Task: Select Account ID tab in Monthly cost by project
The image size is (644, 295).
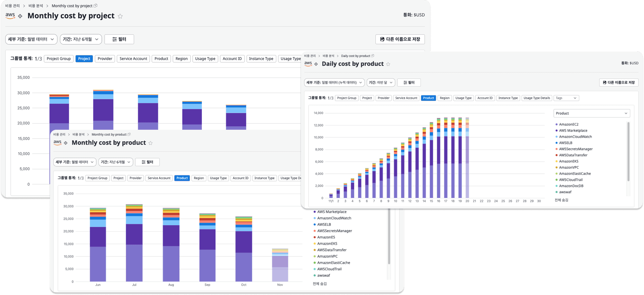Action: click(232, 59)
